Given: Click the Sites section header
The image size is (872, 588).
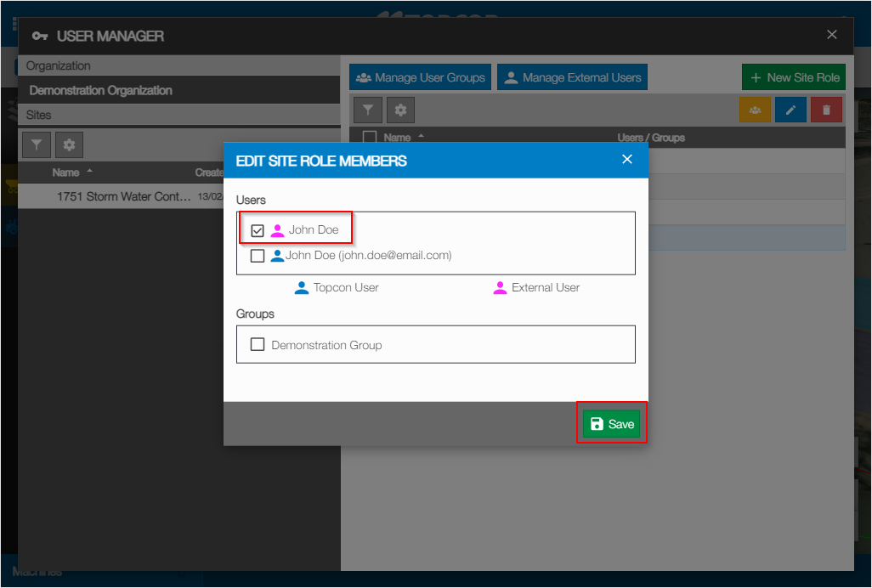Looking at the screenshot, I should [x=179, y=115].
